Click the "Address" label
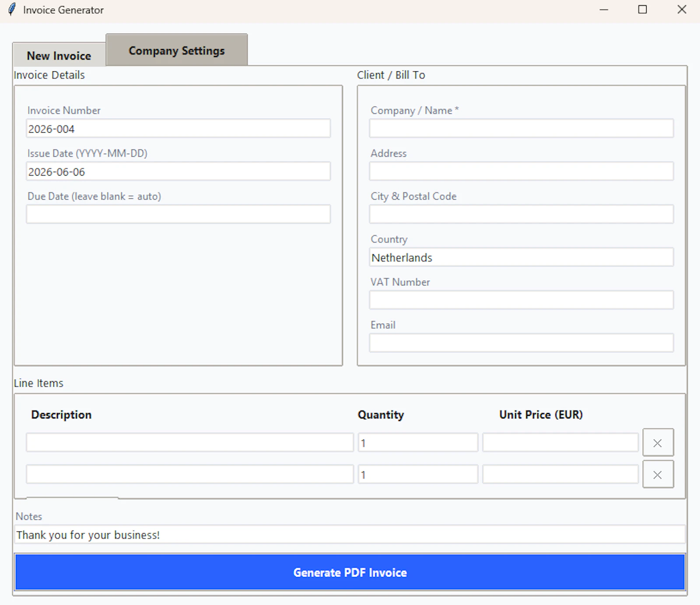700x605 pixels. point(388,153)
